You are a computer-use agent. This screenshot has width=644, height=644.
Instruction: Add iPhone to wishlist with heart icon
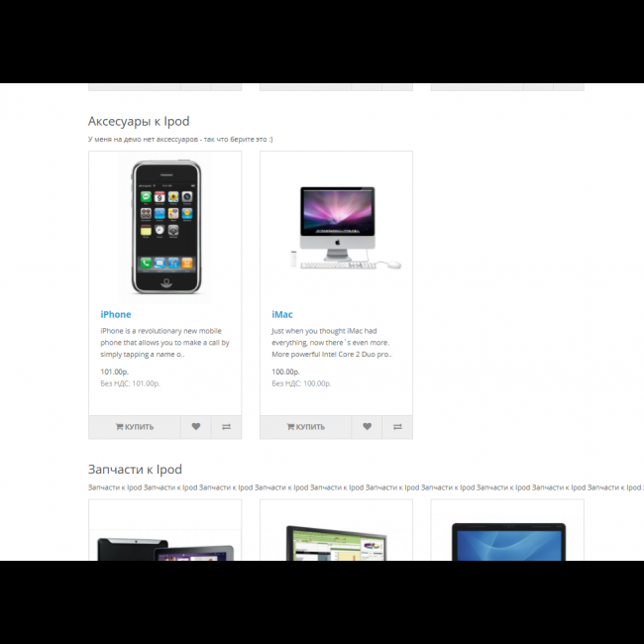click(x=196, y=427)
